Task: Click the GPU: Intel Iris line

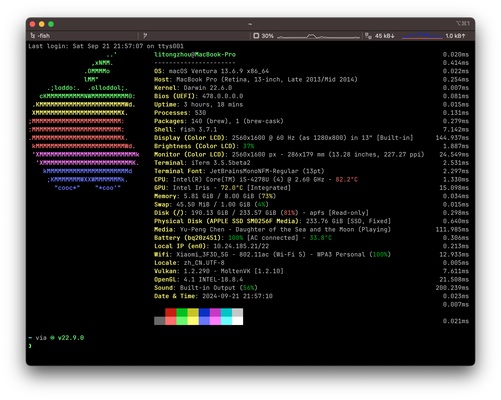Action: point(222,188)
